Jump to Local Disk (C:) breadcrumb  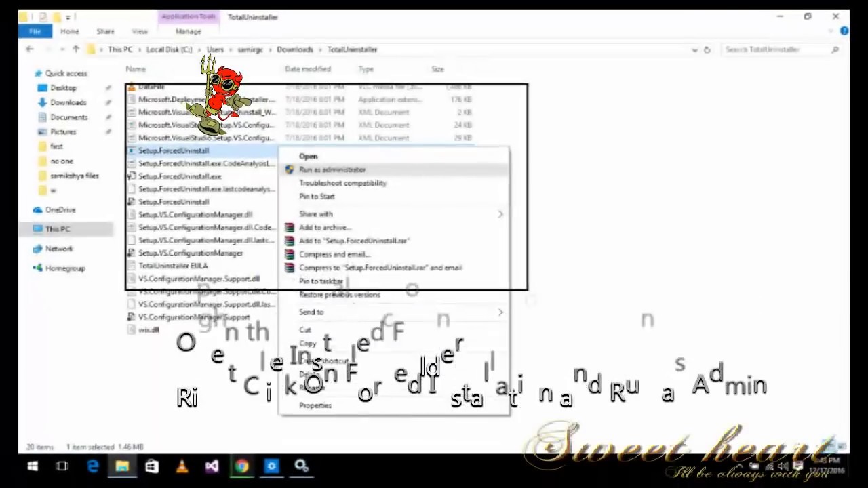point(169,49)
